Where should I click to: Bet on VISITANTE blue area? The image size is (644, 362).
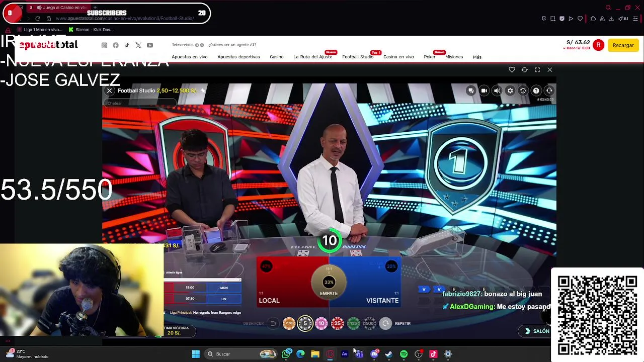[372, 282]
